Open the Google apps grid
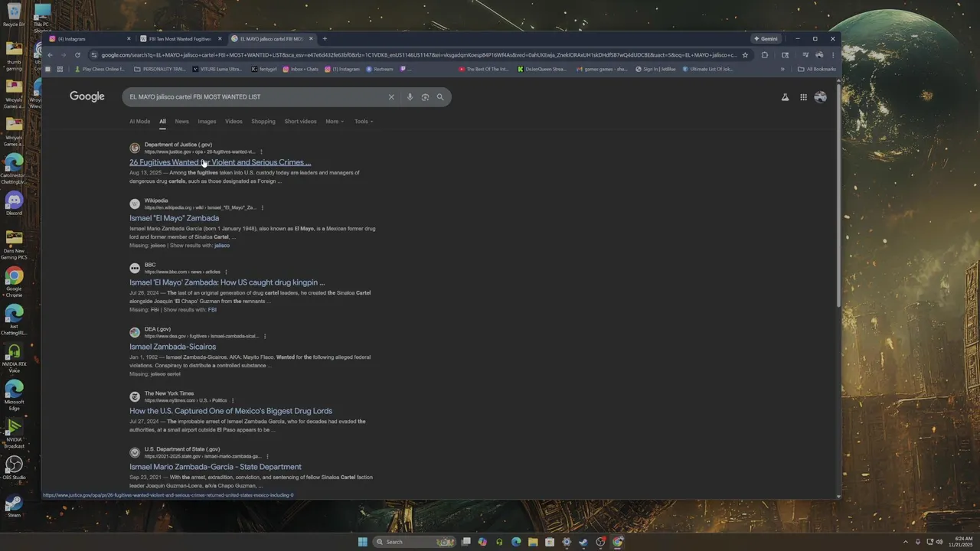This screenshot has height=551, width=980. (803, 97)
